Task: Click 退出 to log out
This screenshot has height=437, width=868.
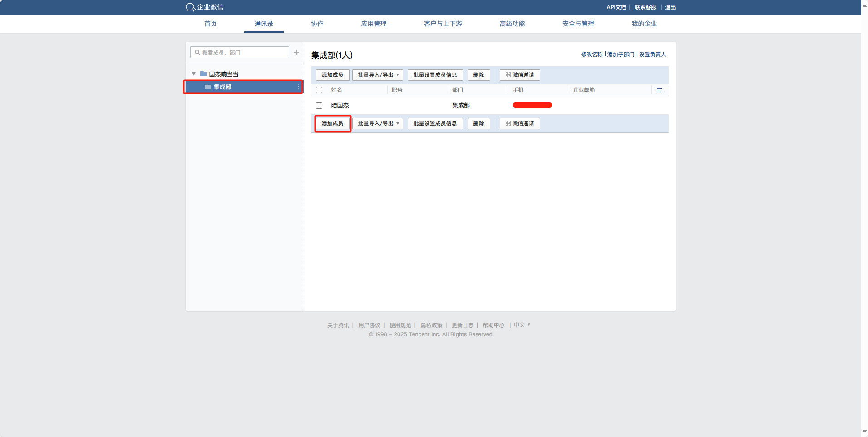Action: pyautogui.click(x=670, y=7)
